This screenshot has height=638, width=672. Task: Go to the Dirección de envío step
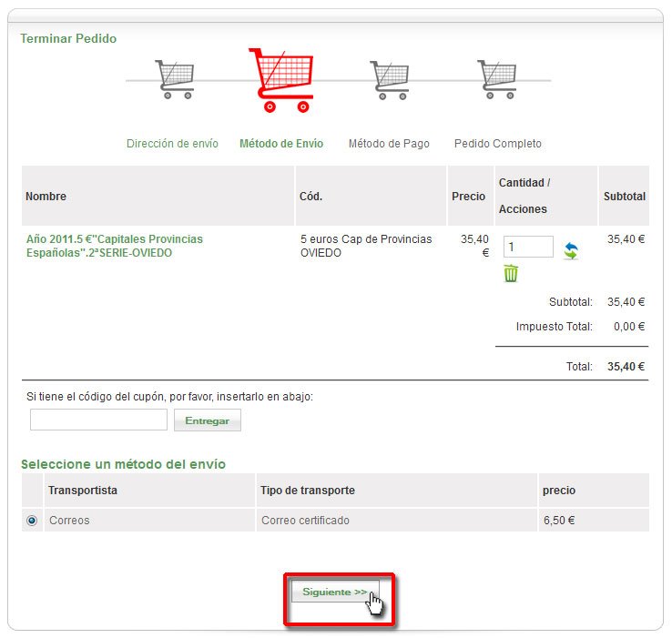[x=172, y=144]
